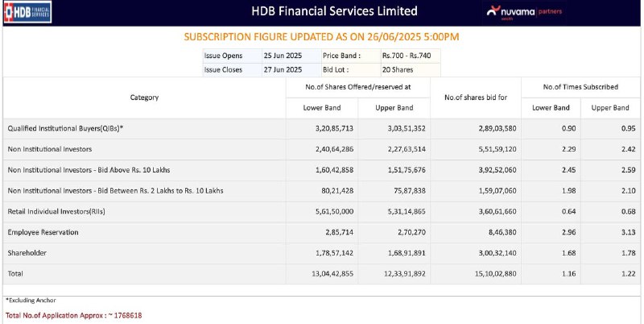Select the 'Issue Opens' label cell
The height and width of the screenshot is (324, 644).
tap(233, 56)
